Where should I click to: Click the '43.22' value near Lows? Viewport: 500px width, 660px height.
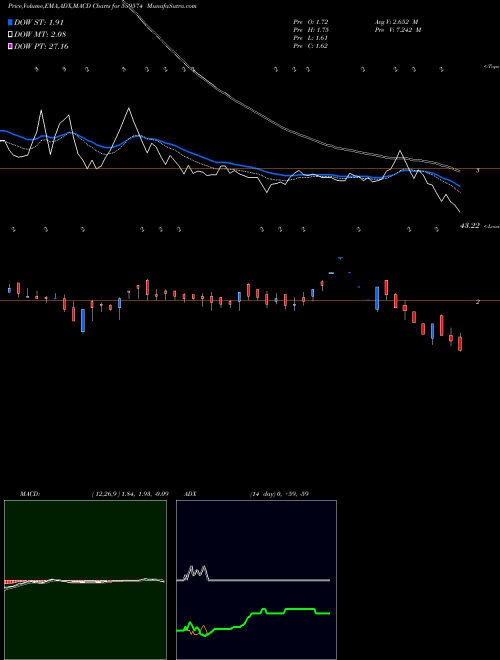click(x=470, y=226)
